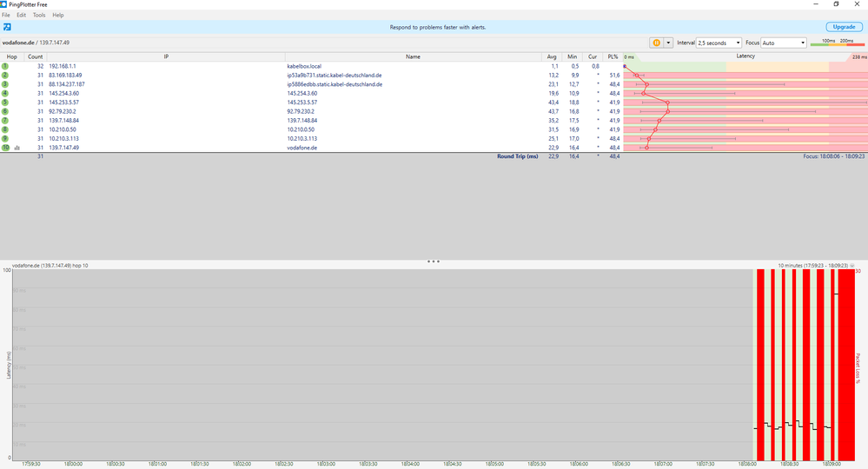
Task: Click hop 5 latency point in the graph
Action: pyautogui.click(x=667, y=102)
